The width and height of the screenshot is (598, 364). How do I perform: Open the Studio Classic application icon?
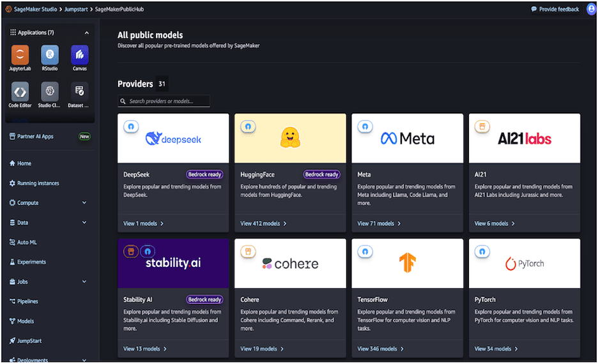click(50, 91)
